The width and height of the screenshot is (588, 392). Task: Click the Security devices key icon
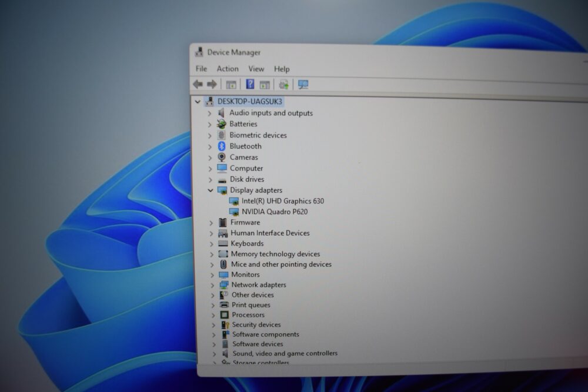[x=225, y=325]
